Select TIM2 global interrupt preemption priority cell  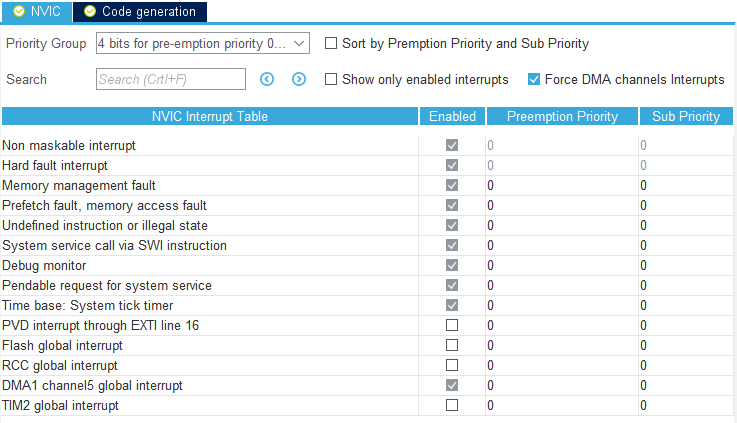pyautogui.click(x=562, y=405)
